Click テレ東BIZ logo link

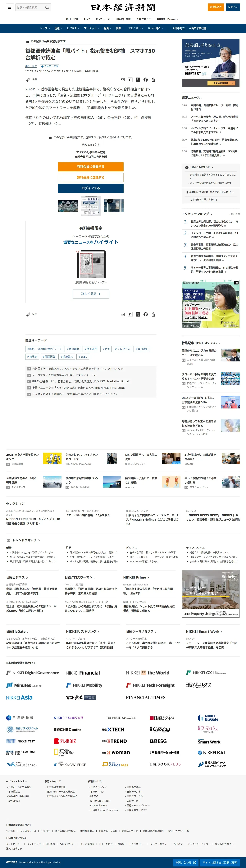[x=65, y=741]
